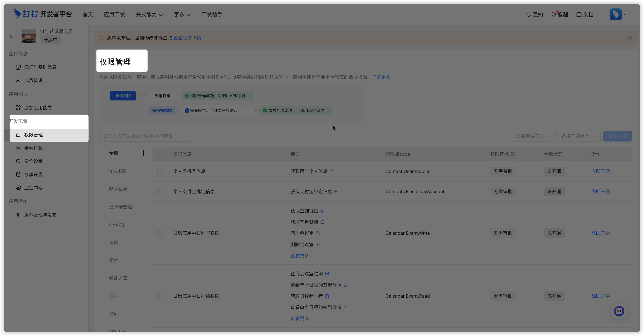Expand the 开放能力 dropdown menu

149,14
